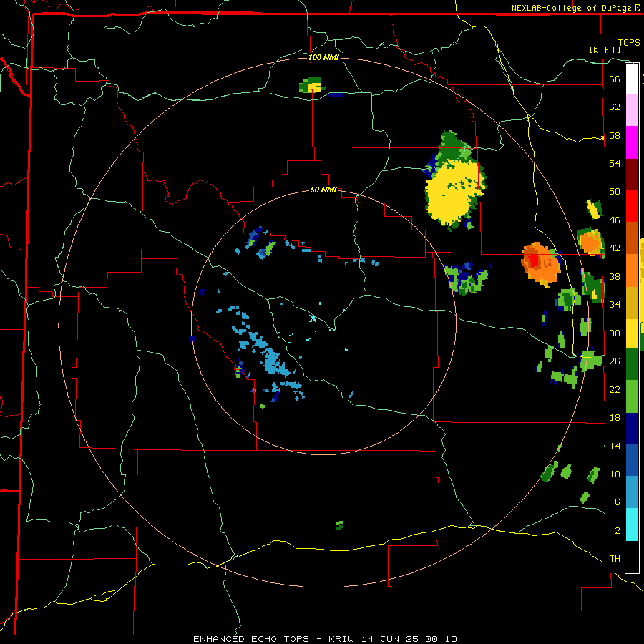Select the navy 22 kft legend swatch
This screenshot has height=644, width=644.
point(632,429)
